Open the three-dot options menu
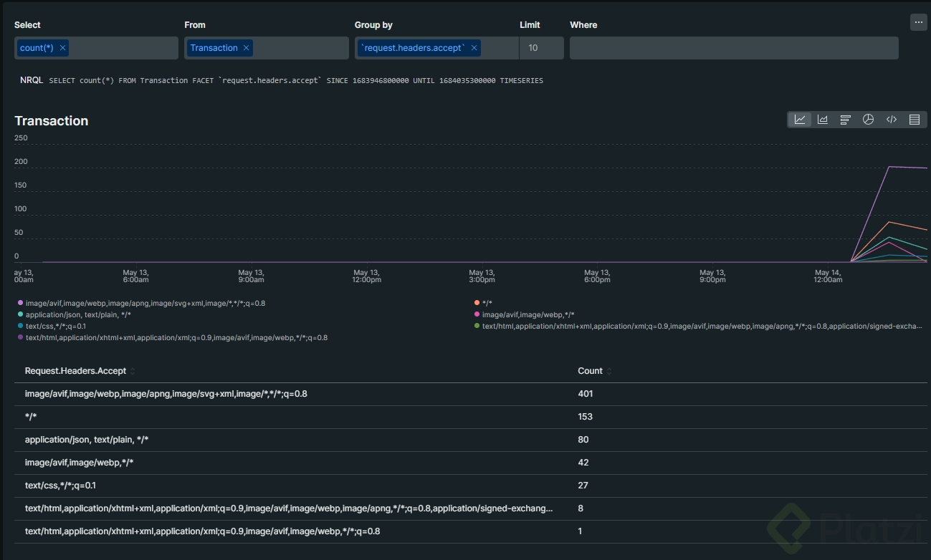This screenshot has width=931, height=560. [918, 22]
